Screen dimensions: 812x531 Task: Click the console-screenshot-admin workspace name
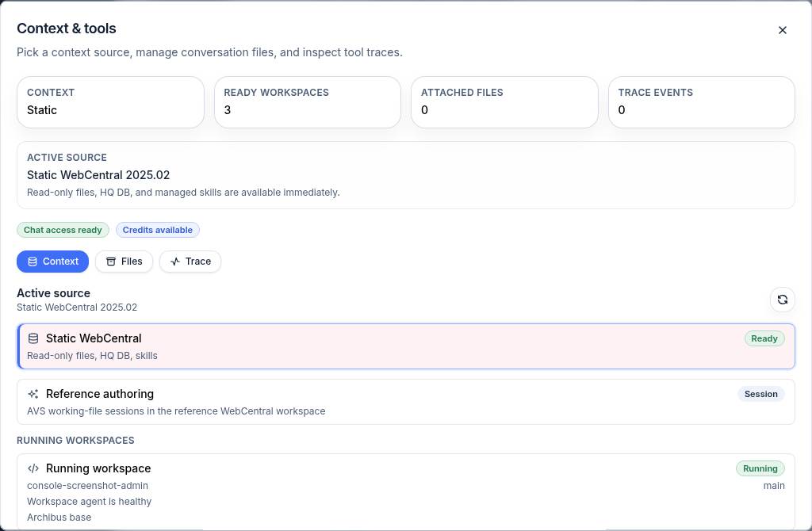click(x=87, y=486)
